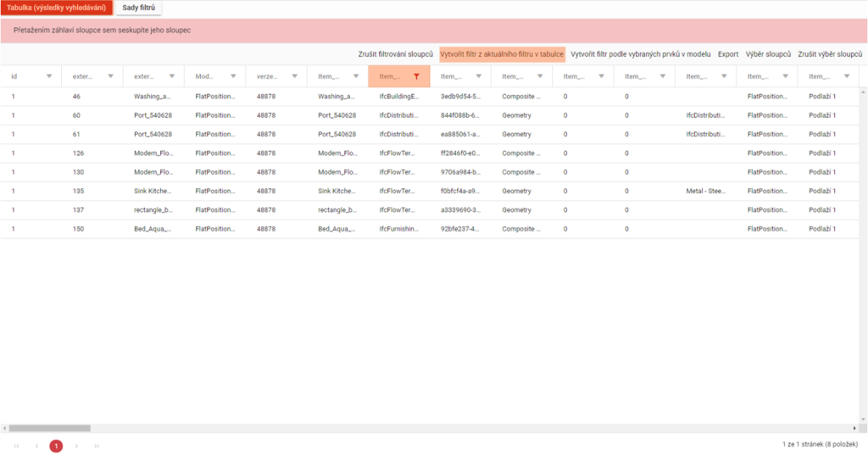The image size is (868, 456).
Task: Click the horizontal scrollbar under the table
Action: pos(51,428)
